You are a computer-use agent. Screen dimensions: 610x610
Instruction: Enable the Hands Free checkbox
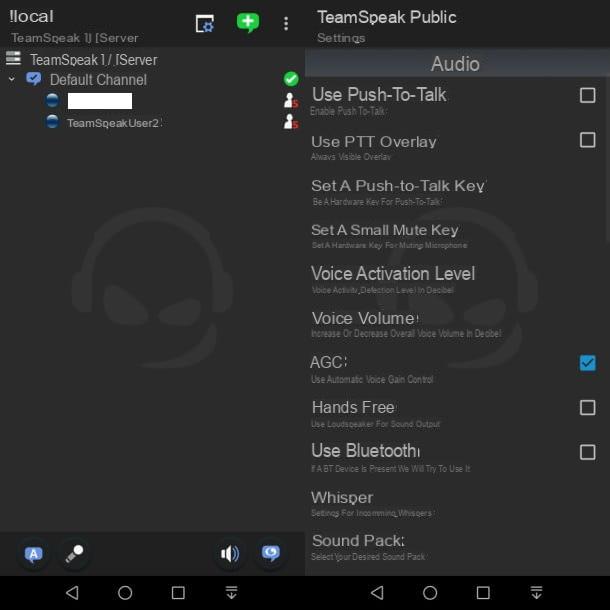tap(587, 408)
